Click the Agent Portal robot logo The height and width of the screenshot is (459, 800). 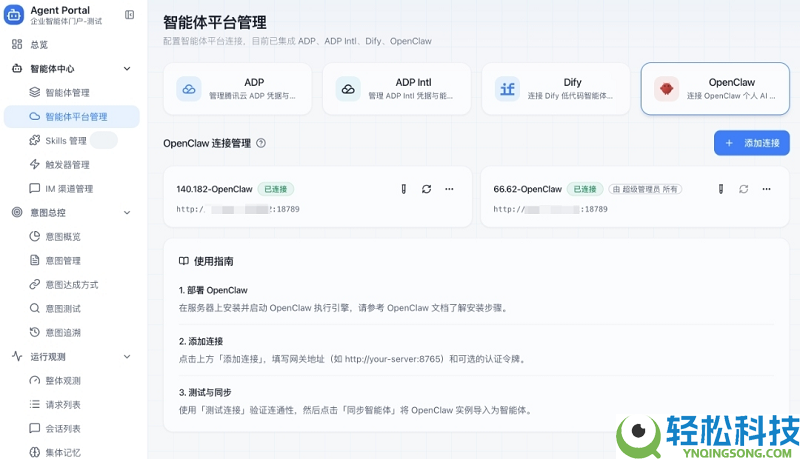14,15
